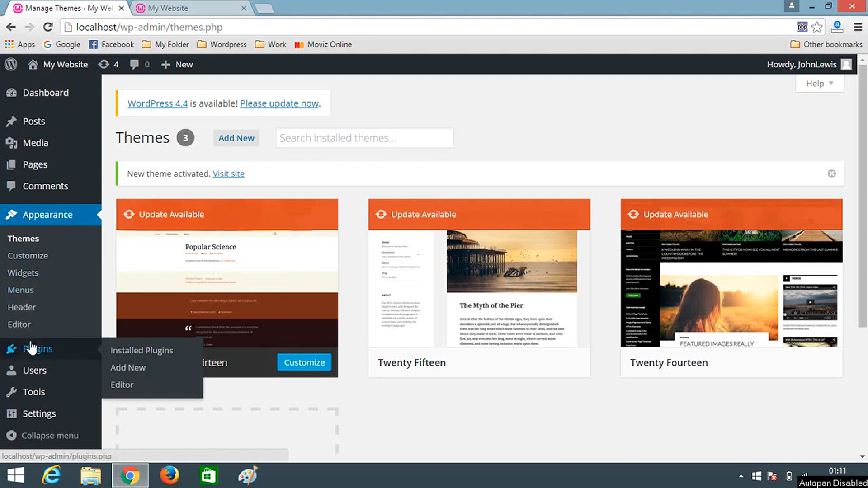
Task: Click the Pages sidebar icon
Action: click(12, 164)
